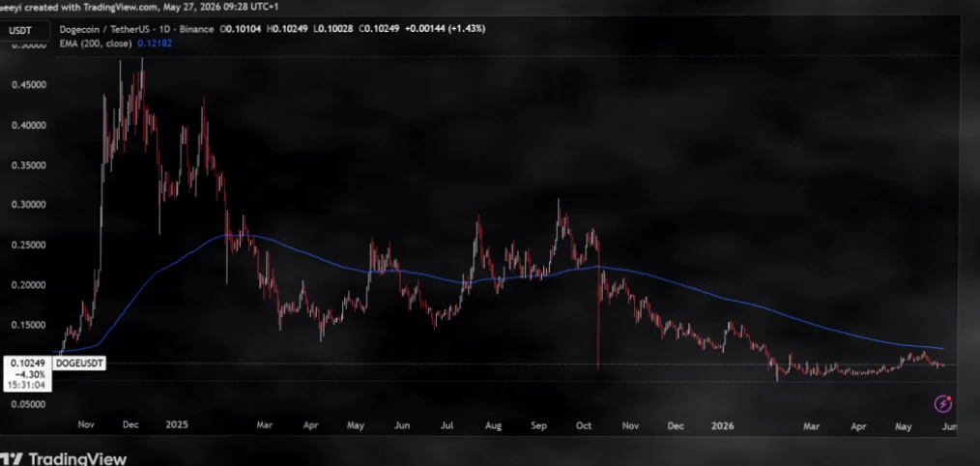Click the Aug label on the time axis

[x=493, y=426]
